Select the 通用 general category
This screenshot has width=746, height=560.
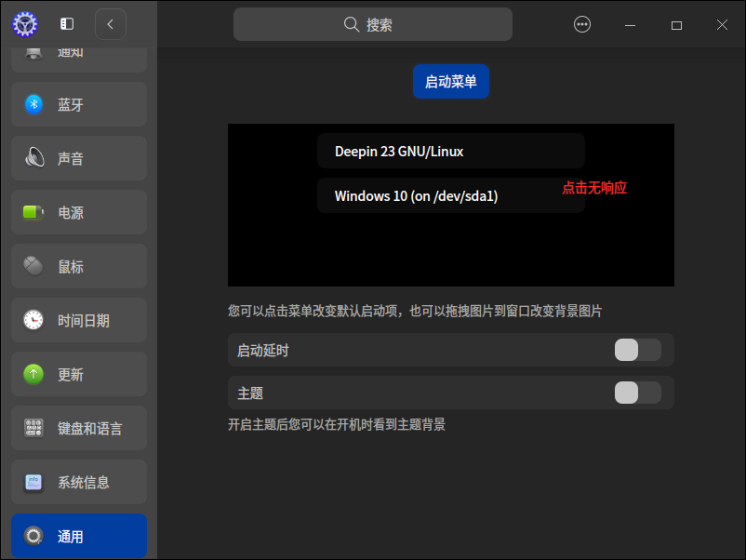[x=79, y=536]
